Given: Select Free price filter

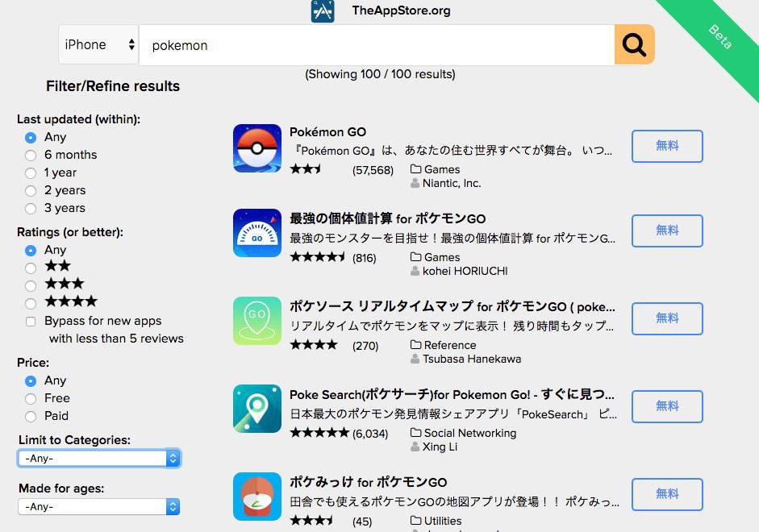Looking at the screenshot, I should tap(31, 398).
